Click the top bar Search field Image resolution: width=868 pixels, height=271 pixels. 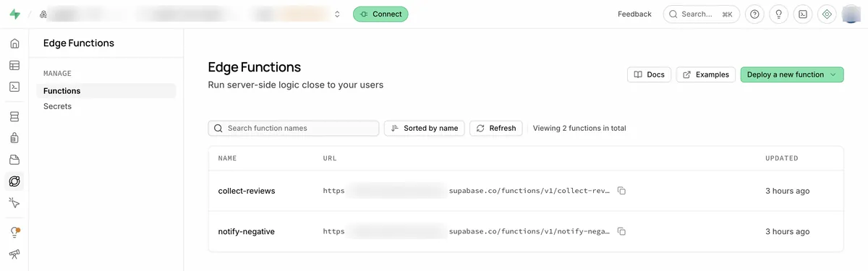tap(702, 14)
